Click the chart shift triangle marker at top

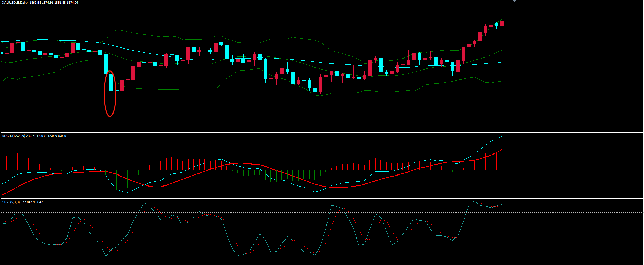[514, 1]
